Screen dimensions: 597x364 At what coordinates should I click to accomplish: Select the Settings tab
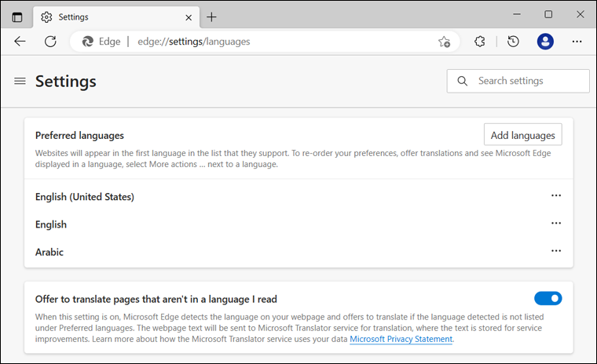point(116,17)
